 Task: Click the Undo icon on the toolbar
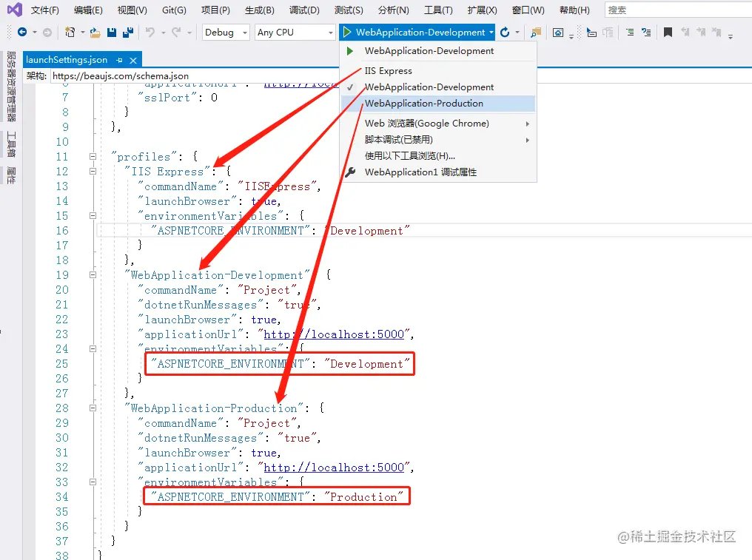coord(149,33)
